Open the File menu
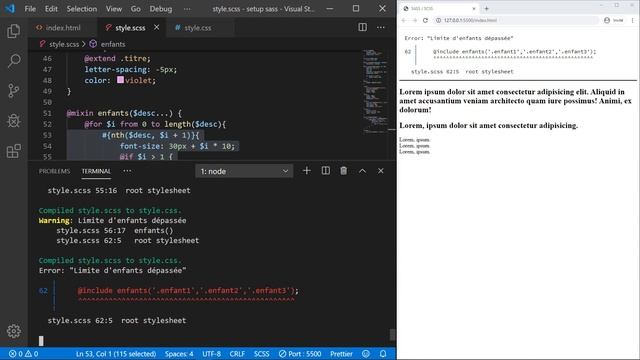The width and height of the screenshot is (640, 360). coord(30,9)
